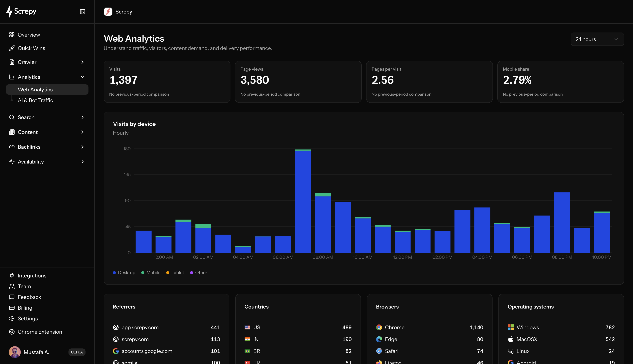Screen dimensions: 633x364
Task: Expand the Availability submenu chevron
Action: [83, 162]
